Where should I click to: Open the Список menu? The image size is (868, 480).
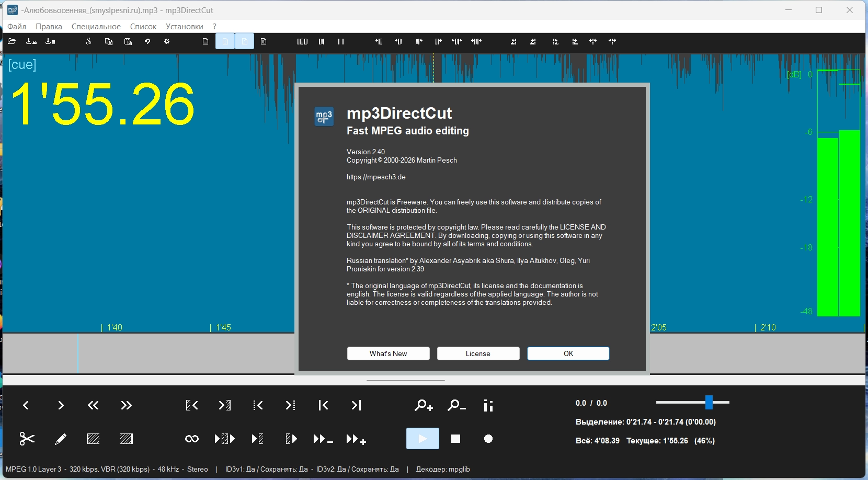[143, 26]
